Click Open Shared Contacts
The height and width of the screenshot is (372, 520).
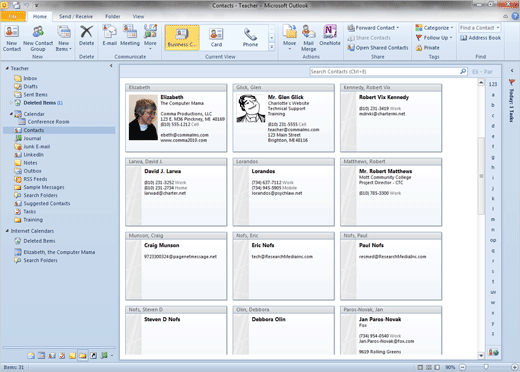click(378, 48)
